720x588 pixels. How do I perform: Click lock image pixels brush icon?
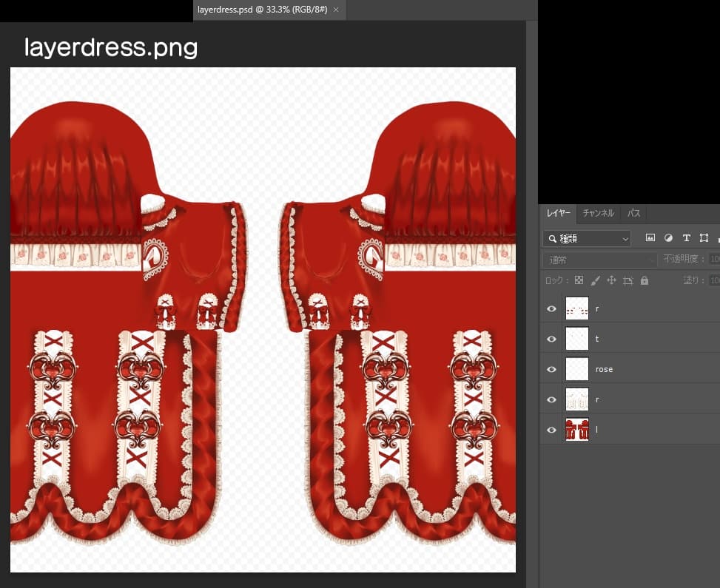point(595,280)
